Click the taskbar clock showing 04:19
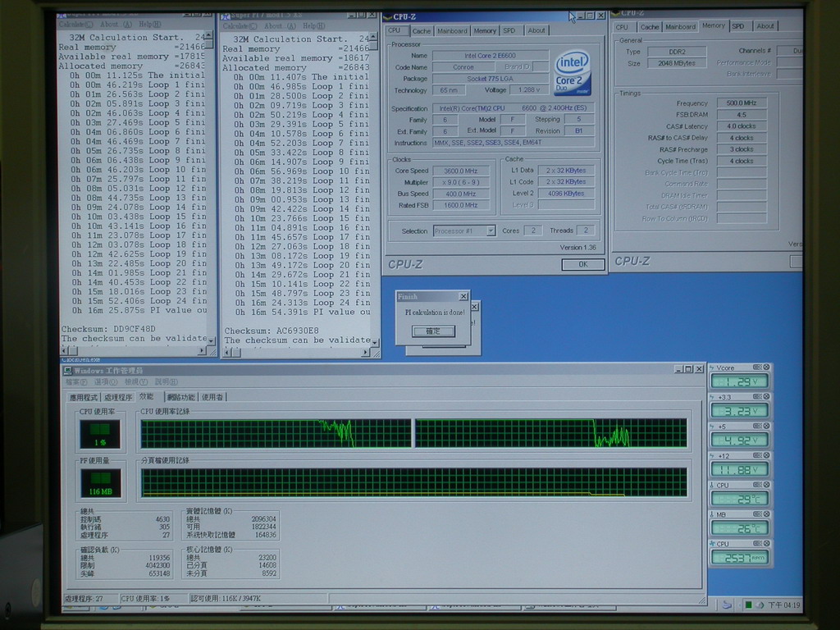840x630 pixels. pyautogui.click(x=784, y=605)
